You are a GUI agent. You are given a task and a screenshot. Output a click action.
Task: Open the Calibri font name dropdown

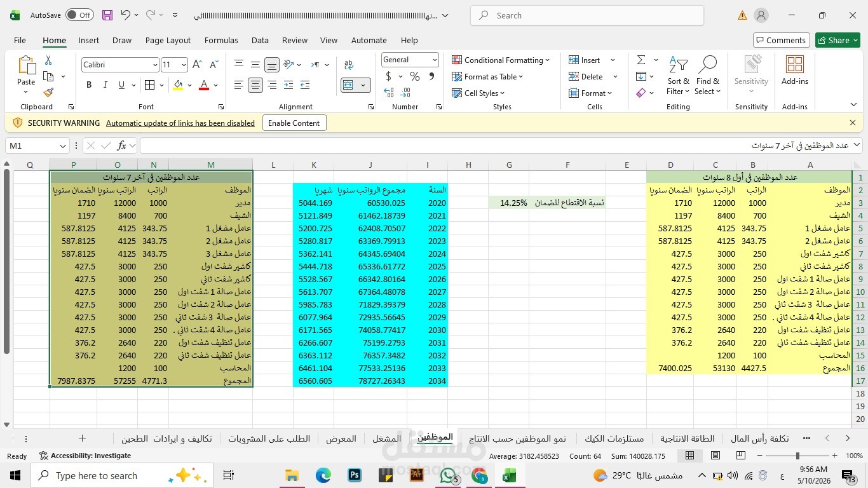[154, 65]
